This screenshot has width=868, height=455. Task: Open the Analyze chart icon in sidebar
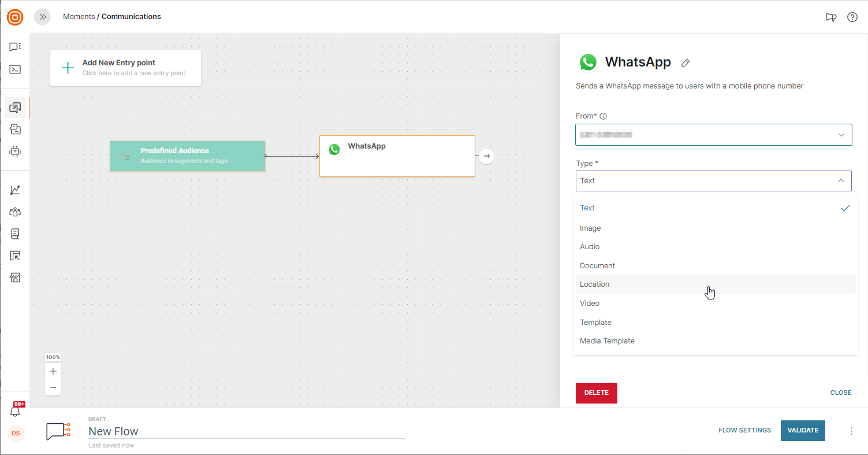pos(15,190)
